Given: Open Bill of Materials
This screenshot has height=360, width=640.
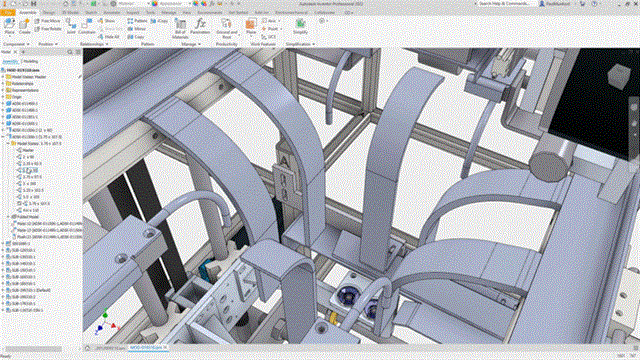Looking at the screenshot, I should point(180,29).
